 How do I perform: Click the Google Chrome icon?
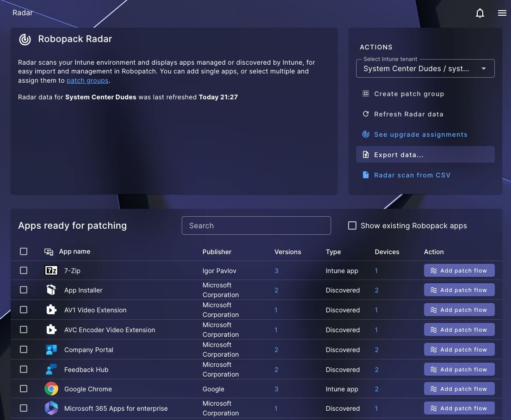51,389
